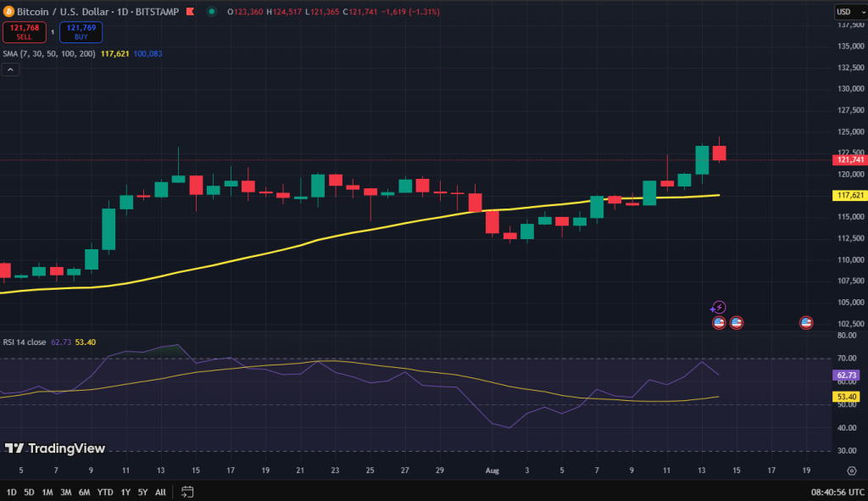
Task: Click the yellow 117,621 price axis label
Action: pos(849,196)
